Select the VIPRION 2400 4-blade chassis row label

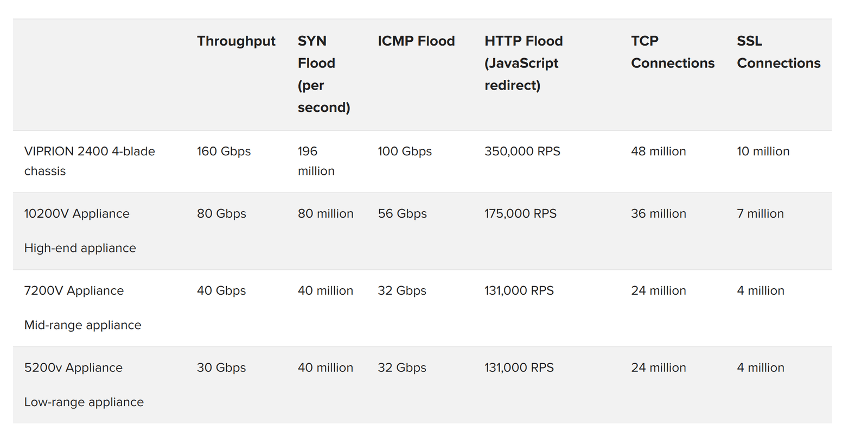[90, 161]
